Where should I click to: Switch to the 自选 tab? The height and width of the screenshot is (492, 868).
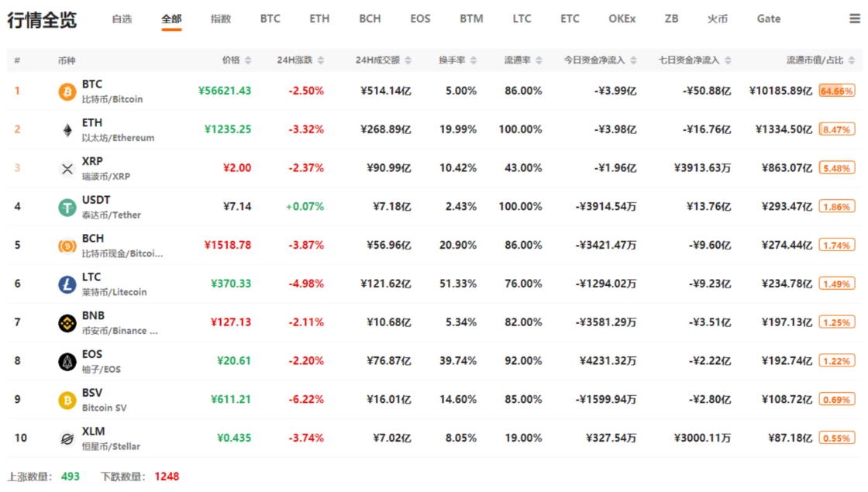tap(122, 19)
